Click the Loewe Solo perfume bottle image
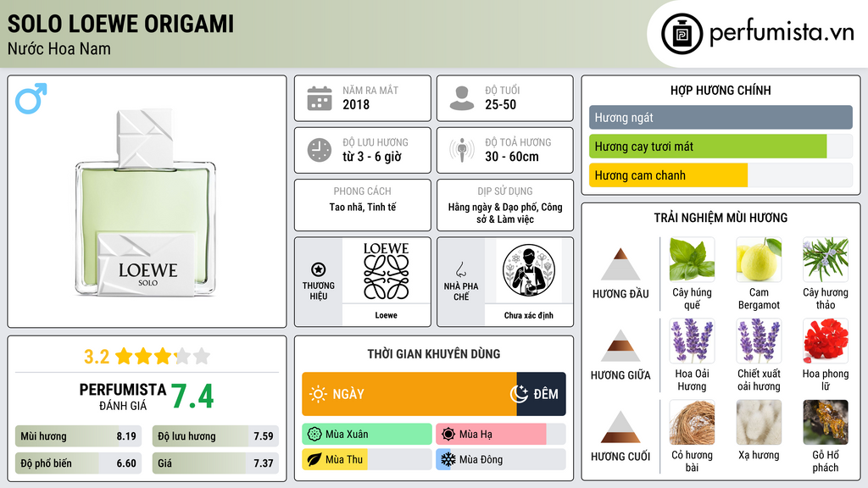The height and width of the screenshot is (488, 868). pos(146,202)
